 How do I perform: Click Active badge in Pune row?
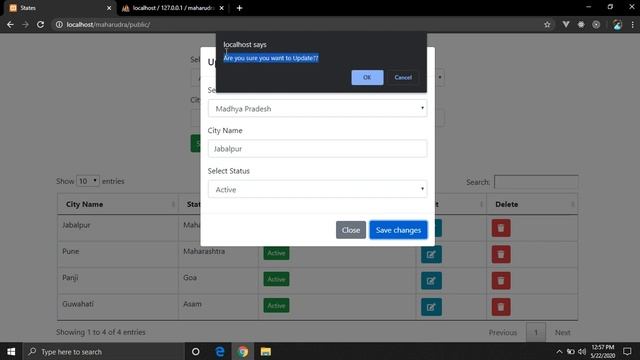click(x=276, y=253)
